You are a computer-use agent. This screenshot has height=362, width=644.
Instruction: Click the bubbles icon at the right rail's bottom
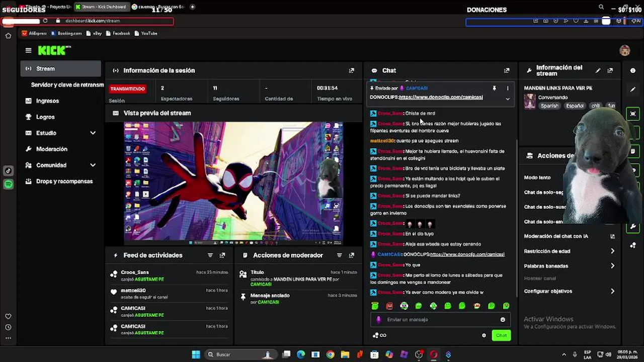(x=633, y=245)
